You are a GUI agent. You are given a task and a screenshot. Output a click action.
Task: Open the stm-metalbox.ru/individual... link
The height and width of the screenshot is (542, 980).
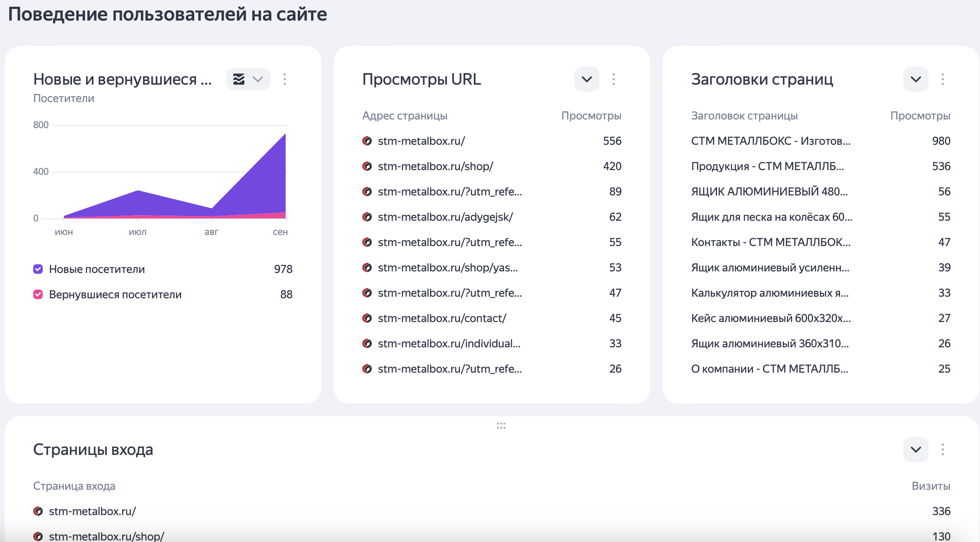click(449, 343)
